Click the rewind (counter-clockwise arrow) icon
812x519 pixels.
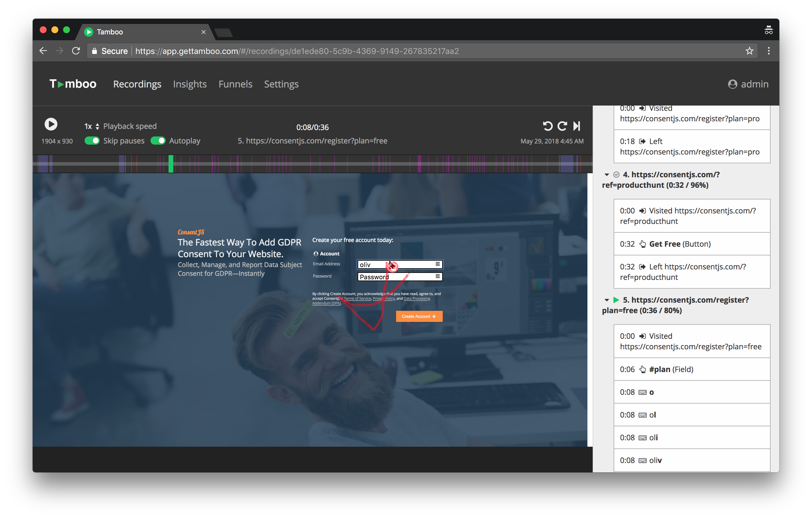click(548, 126)
